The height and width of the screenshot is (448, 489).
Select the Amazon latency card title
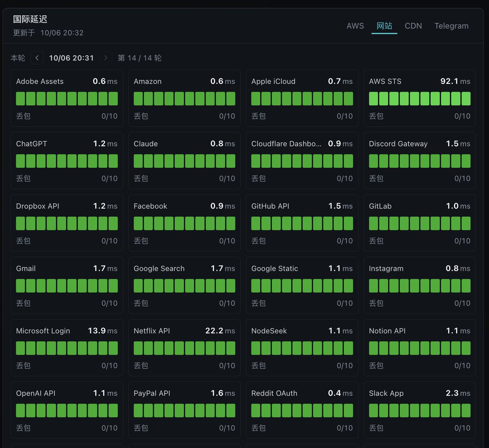148,81
